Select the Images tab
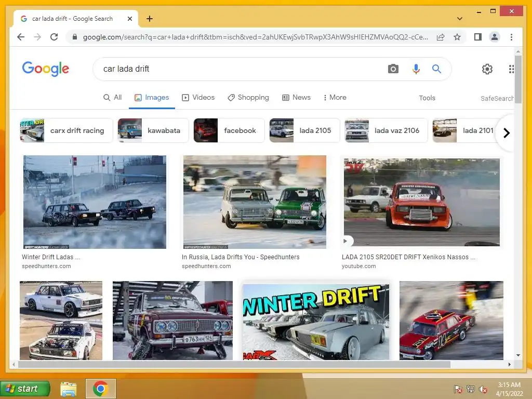 tap(152, 98)
